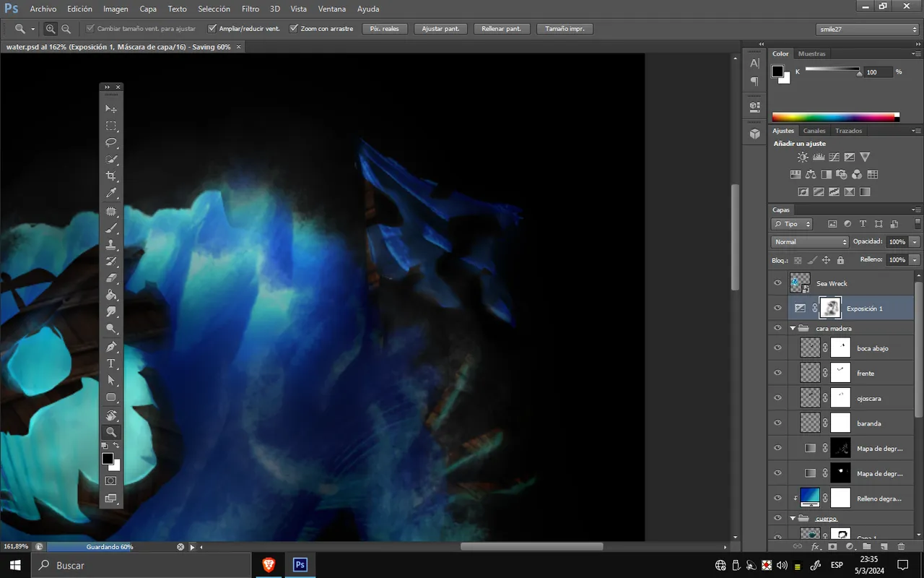Select the Smudge tool
924x578 pixels.
pos(111,312)
